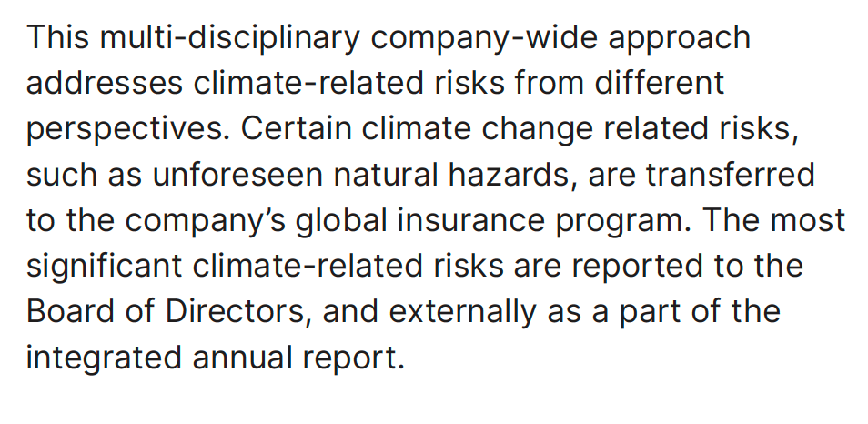The width and height of the screenshot is (868, 424).
Task: Click on the word "unforeseen"
Action: point(227,174)
